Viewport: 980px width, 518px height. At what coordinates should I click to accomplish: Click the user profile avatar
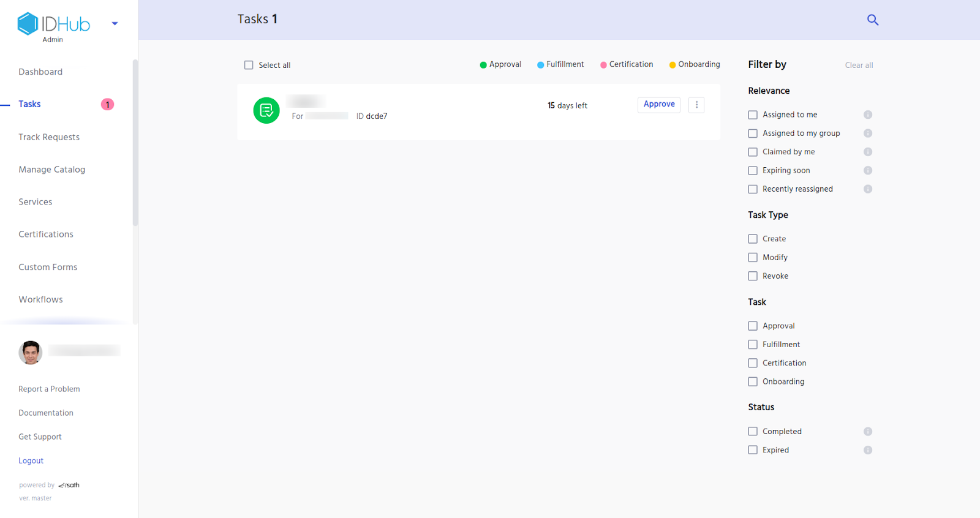(x=31, y=352)
